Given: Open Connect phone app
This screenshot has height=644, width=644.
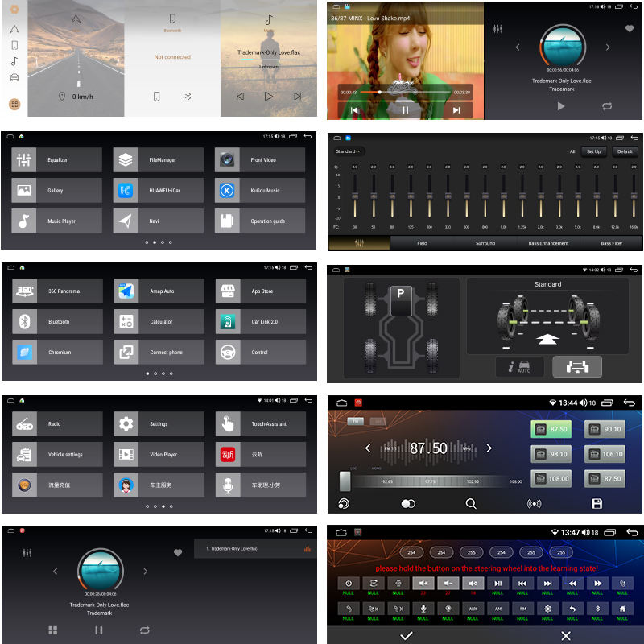Looking at the screenshot, I should click(x=159, y=352).
